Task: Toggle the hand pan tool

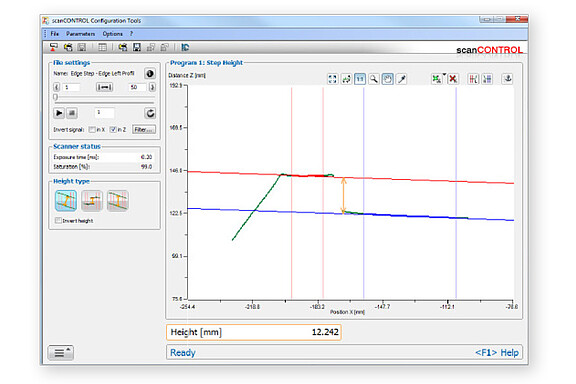Action: click(388, 79)
